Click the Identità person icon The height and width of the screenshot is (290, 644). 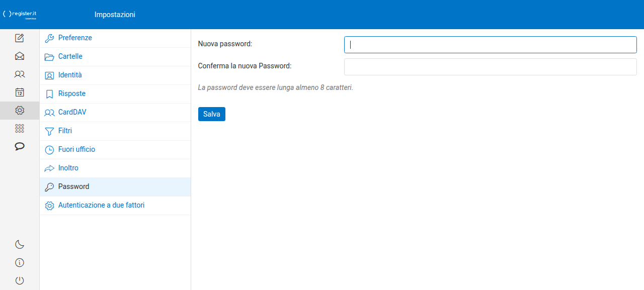[x=49, y=75]
